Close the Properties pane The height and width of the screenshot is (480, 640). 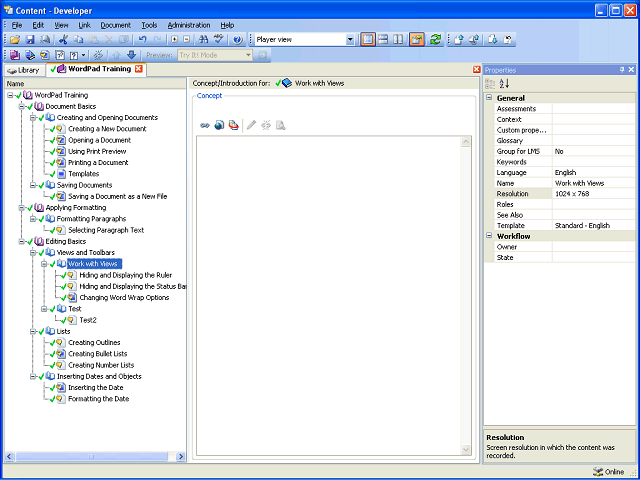631,70
